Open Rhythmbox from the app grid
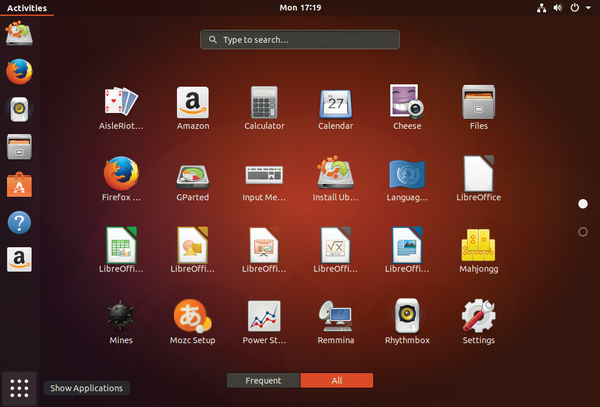This screenshot has height=407, width=600. (407, 322)
